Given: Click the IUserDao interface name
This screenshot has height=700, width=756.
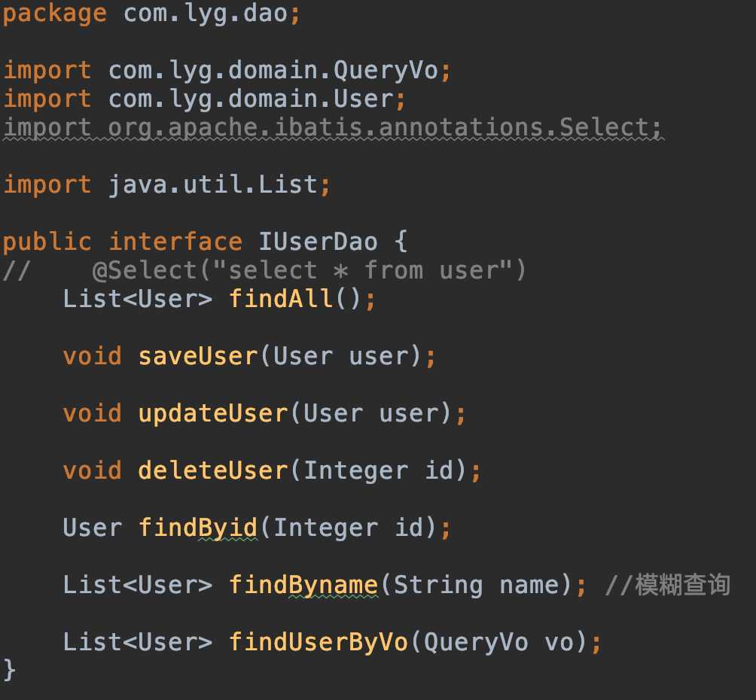Looking at the screenshot, I should [x=319, y=242].
